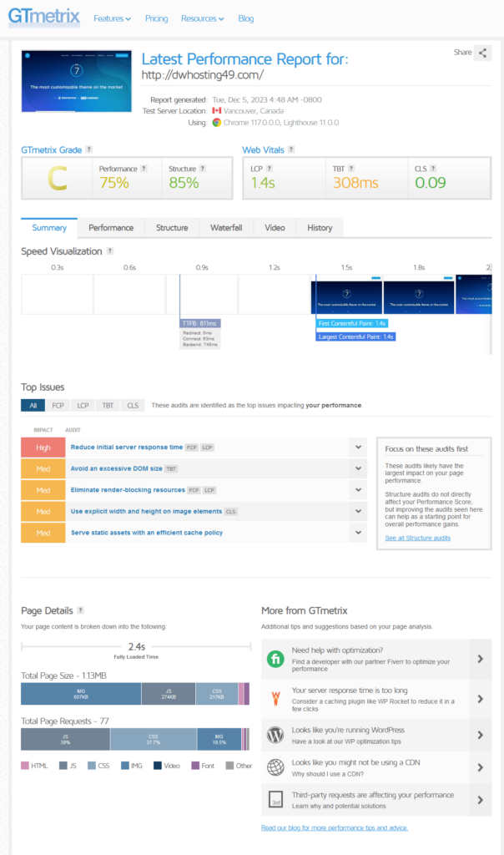
Task: Expand explicit width and height audit
Action: pos(358,511)
